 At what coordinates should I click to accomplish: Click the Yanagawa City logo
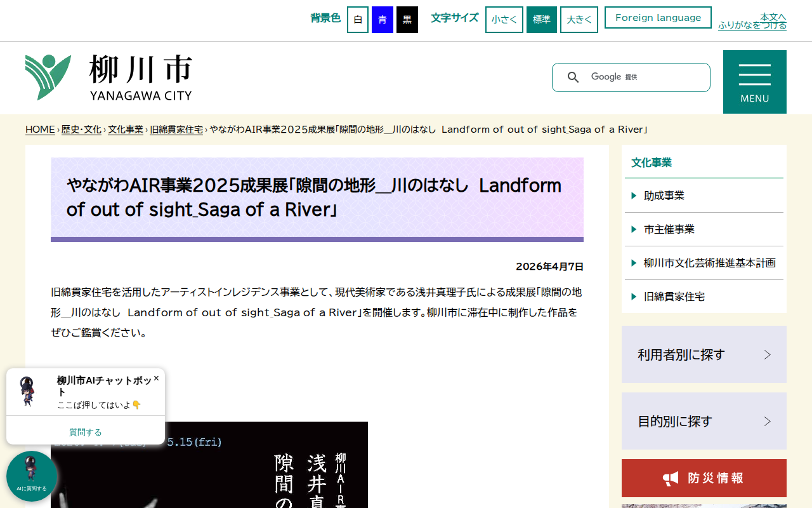pos(108,77)
